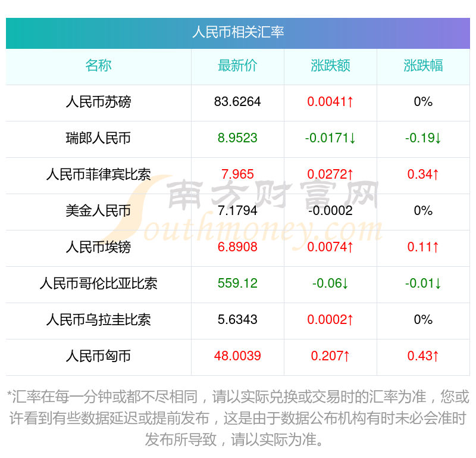Screen dimensions: 476x458
Task: Click the 人民币相关汇率 table title
Action: click(x=238, y=32)
